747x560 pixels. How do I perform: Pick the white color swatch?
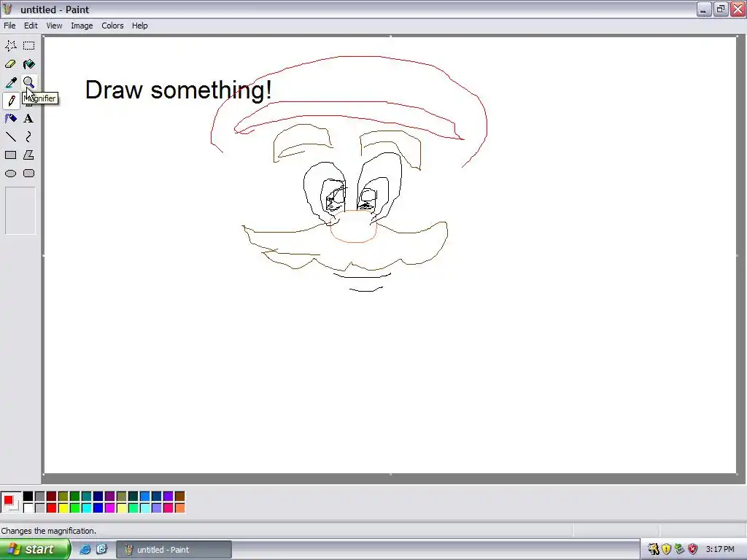(28, 508)
